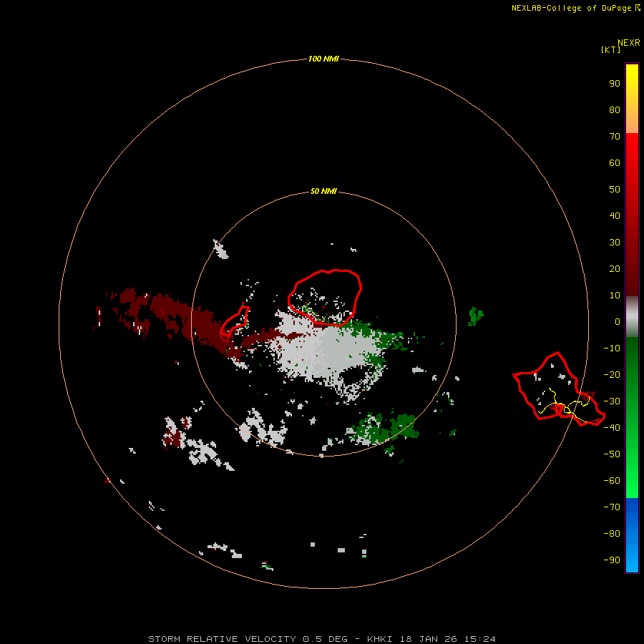Click the yellow top segment of color bar
Screen dimensions: 644x644
point(632,98)
